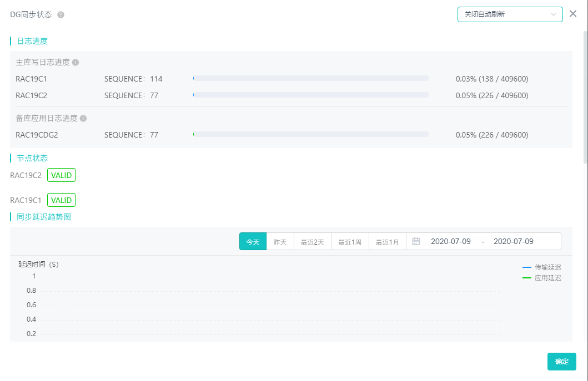The image size is (588, 381).
Task: Select the 昨天 time range tab
Action: 280,242
